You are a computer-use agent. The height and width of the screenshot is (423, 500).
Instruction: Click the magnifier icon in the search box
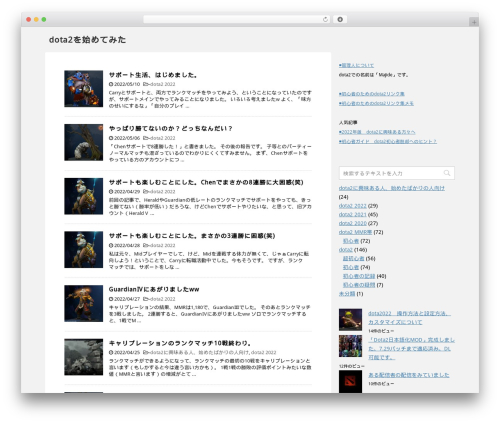tap(447, 173)
